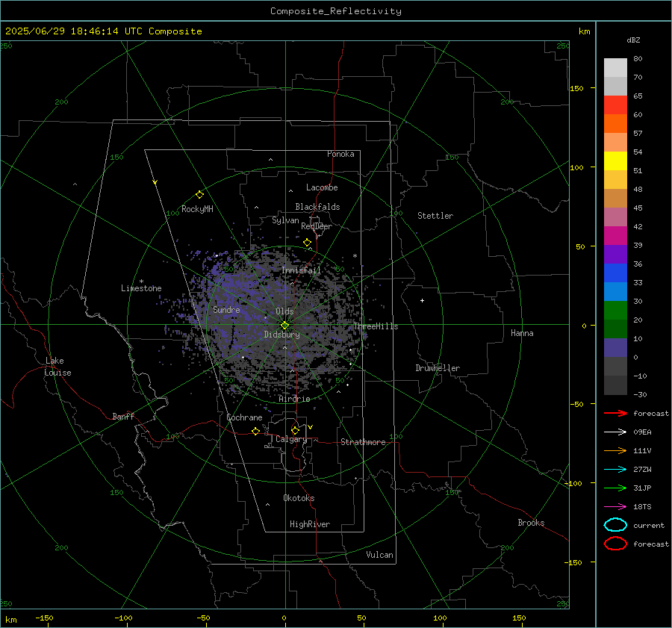Image resolution: width=672 pixels, height=628 pixels.
Task: Click the asterisk marker above Limestone
Action: click(x=141, y=282)
